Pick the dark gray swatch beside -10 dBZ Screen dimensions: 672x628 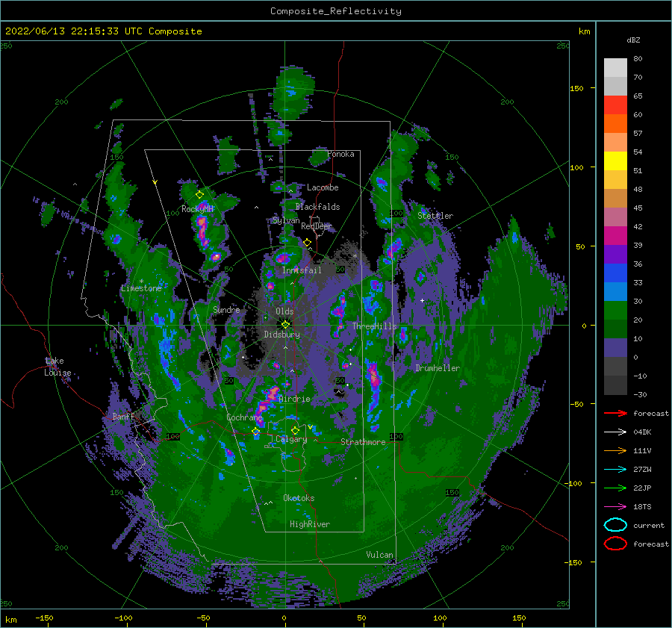(615, 385)
